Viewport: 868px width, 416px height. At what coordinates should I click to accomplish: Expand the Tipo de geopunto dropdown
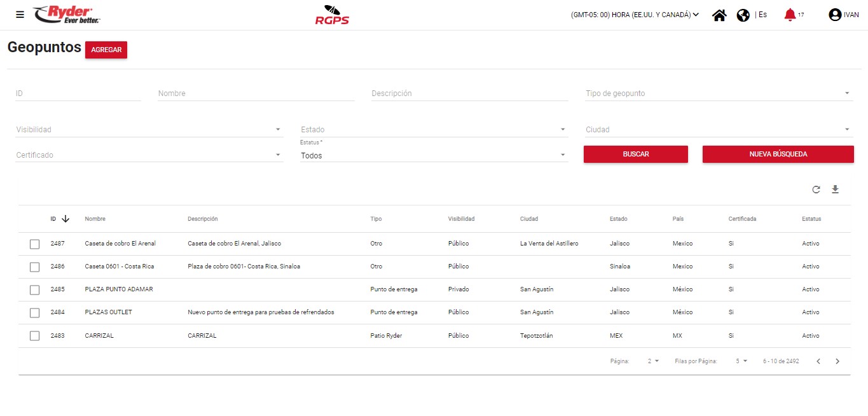pos(718,94)
